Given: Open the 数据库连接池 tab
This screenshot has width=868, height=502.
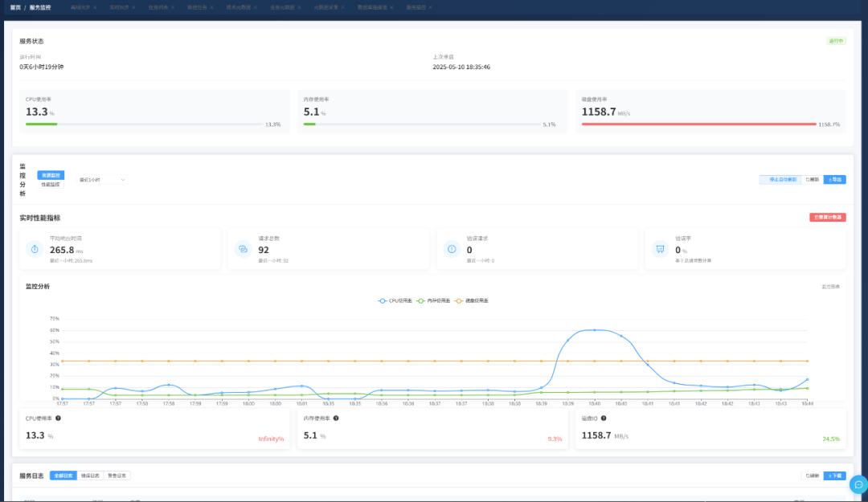Looking at the screenshot, I should 372,8.
